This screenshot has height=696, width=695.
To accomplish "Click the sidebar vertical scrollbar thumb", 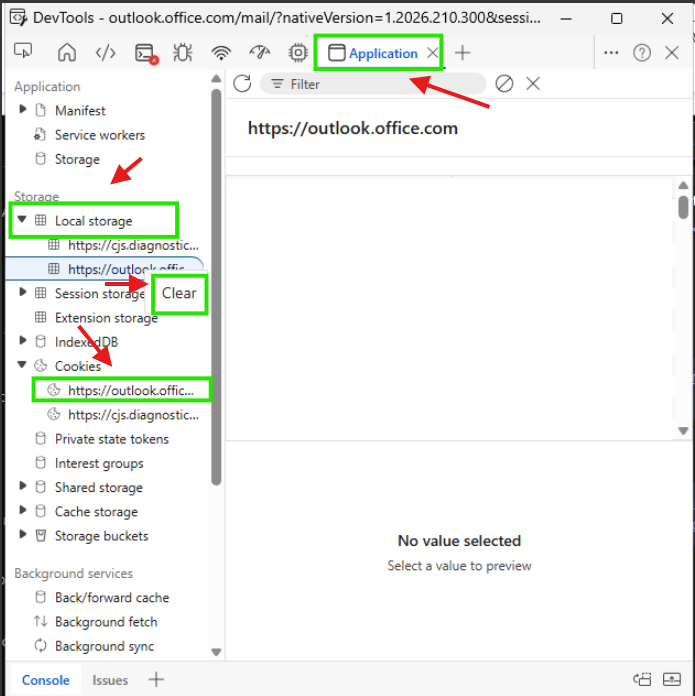I will [216, 287].
